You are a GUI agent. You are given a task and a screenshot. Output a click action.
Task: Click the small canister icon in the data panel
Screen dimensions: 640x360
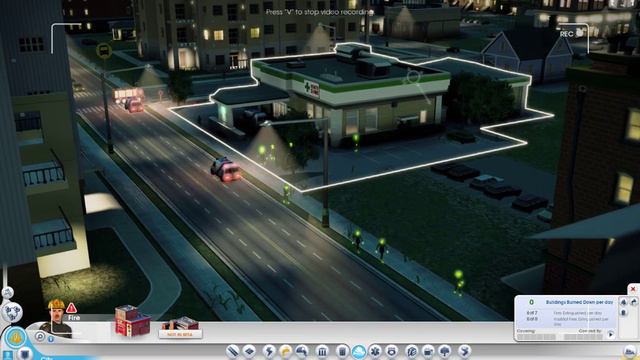[624, 313]
